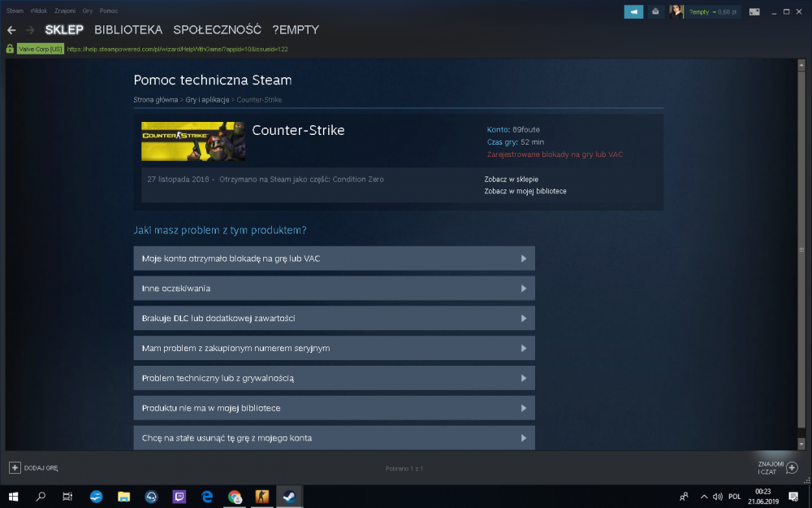Screen dimensions: 812x508
Task: Click the user avatar thumbnail
Action: click(x=676, y=11)
